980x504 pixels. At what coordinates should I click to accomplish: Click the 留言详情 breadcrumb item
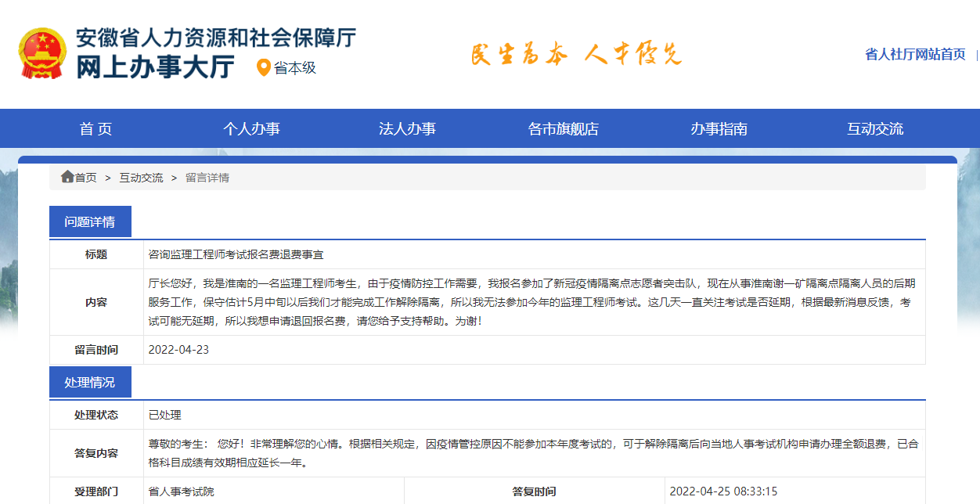click(207, 178)
